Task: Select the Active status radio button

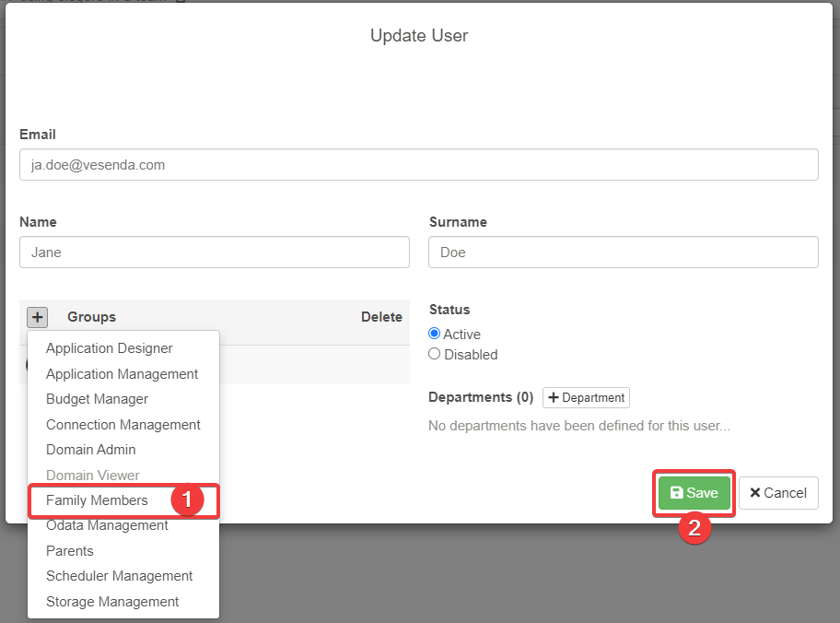Action: click(x=435, y=334)
